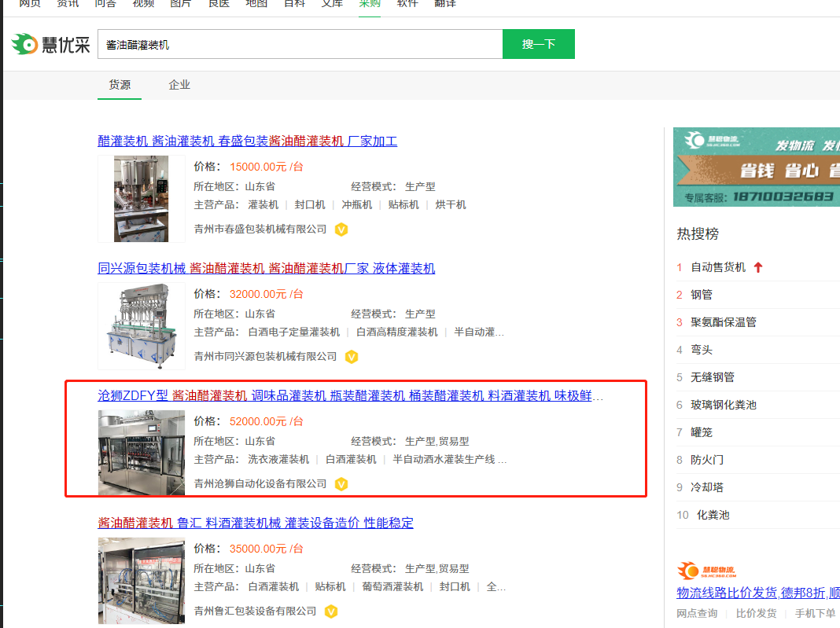Open hot search item 无缝钢管
The image size is (840, 628).
click(x=712, y=377)
